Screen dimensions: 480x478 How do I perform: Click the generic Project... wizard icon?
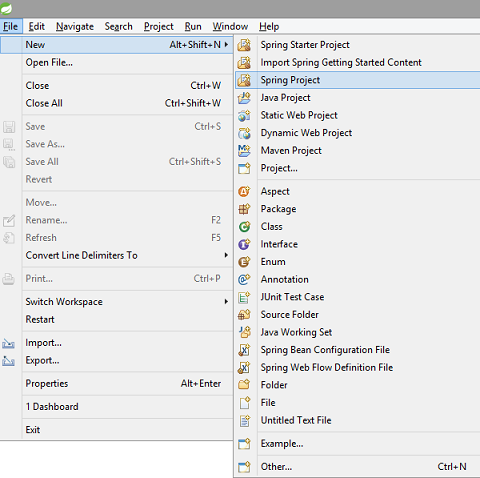tap(244, 168)
